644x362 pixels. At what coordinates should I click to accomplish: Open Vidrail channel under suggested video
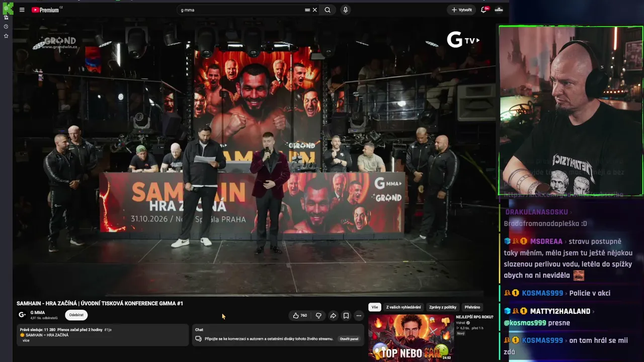[461, 323]
